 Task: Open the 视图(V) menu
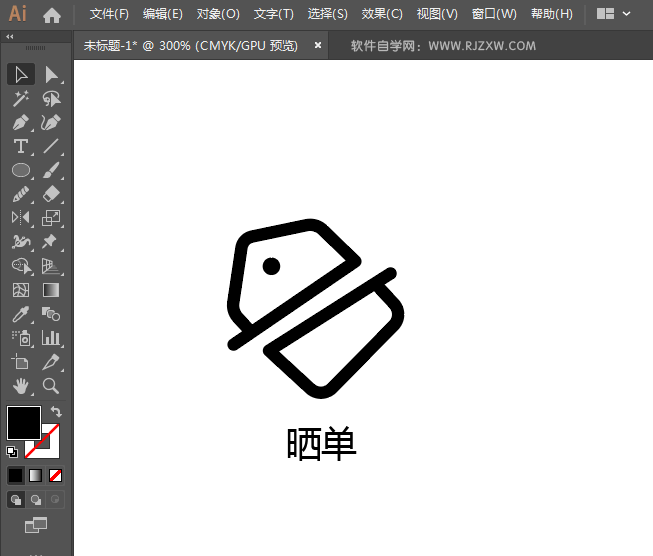point(437,14)
